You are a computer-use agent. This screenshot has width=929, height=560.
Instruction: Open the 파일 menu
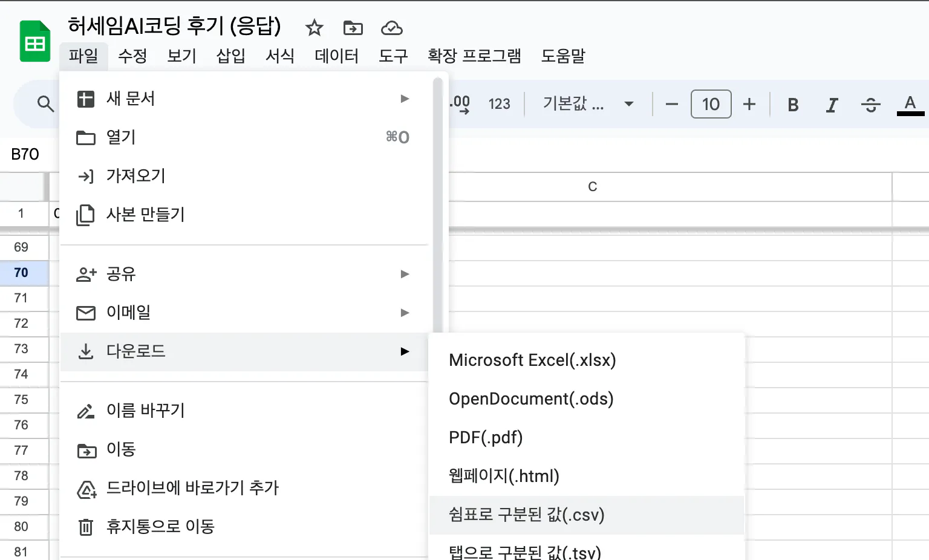click(x=83, y=56)
